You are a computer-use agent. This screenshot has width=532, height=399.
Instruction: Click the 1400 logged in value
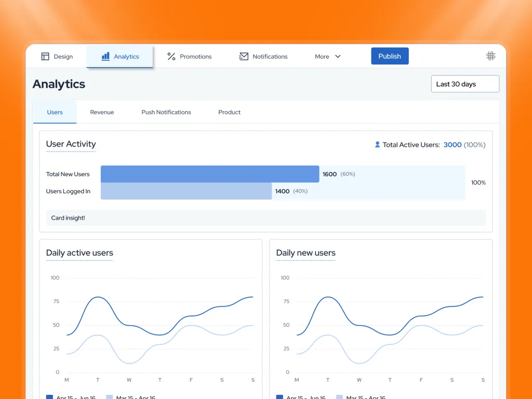282,191
